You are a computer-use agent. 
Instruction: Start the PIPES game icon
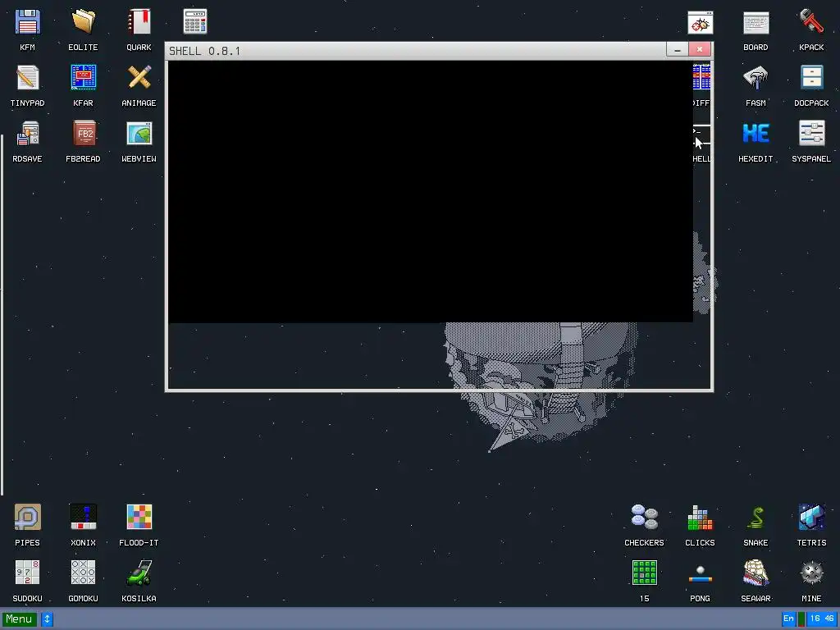click(x=27, y=518)
